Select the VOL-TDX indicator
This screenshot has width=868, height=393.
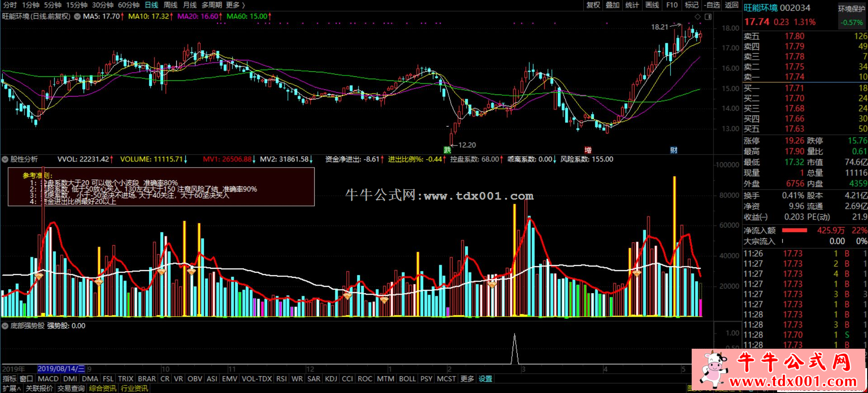(x=257, y=379)
